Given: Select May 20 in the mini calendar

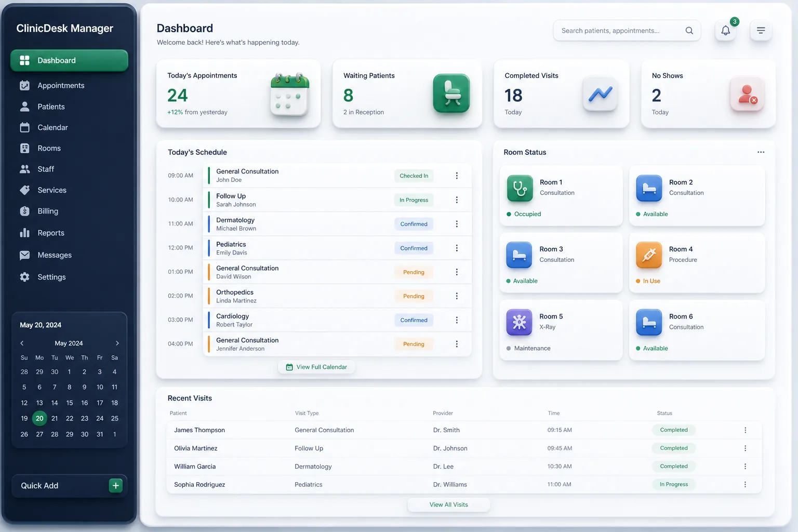Looking at the screenshot, I should point(39,418).
